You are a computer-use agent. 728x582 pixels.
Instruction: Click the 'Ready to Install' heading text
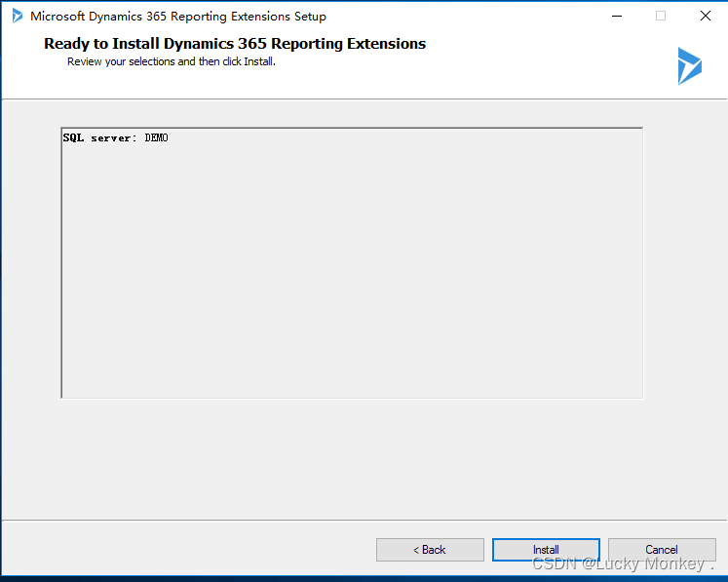(235, 43)
